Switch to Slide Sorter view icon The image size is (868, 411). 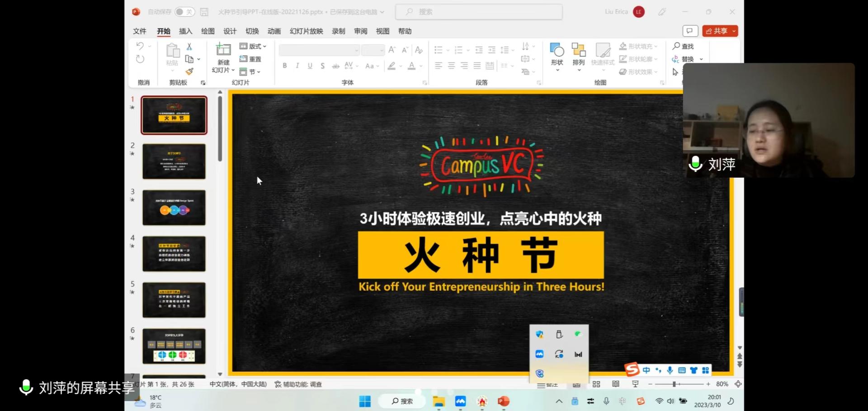596,384
